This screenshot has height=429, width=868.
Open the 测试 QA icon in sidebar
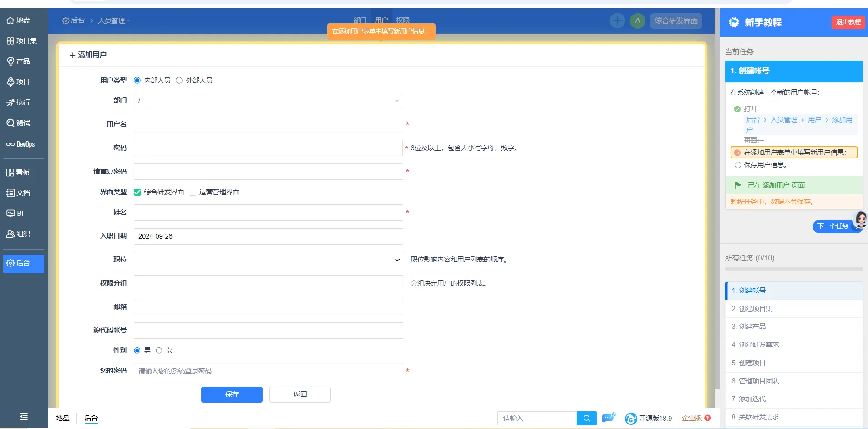[x=10, y=123]
